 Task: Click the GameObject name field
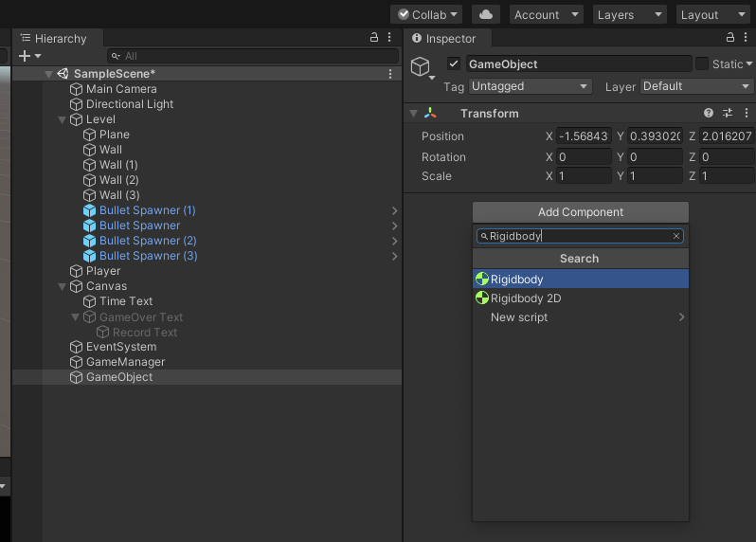coord(579,64)
